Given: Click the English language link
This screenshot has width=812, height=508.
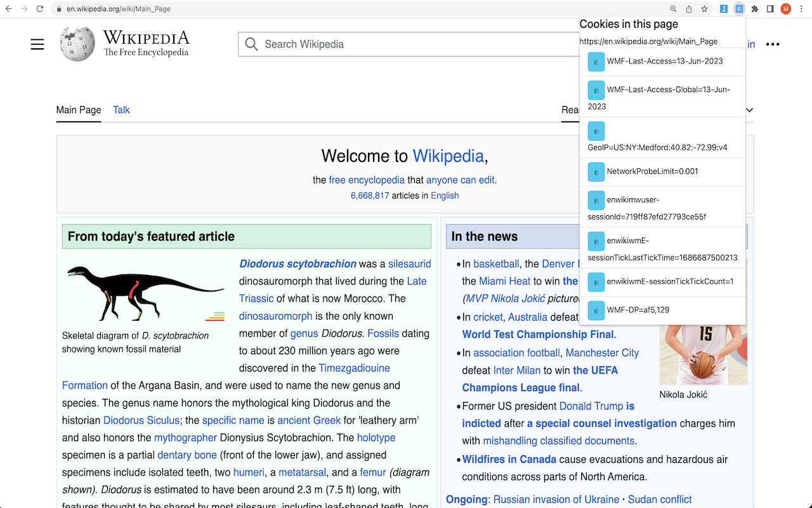Looking at the screenshot, I should [x=445, y=196].
